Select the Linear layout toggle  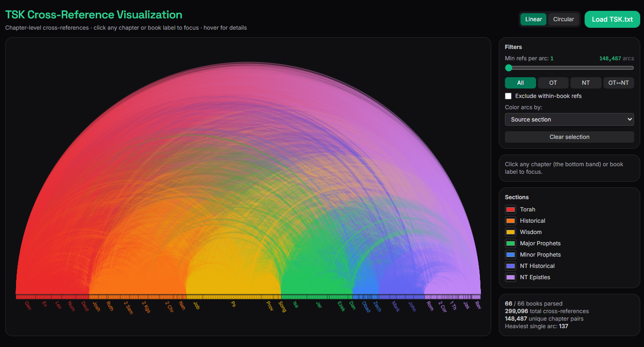533,19
